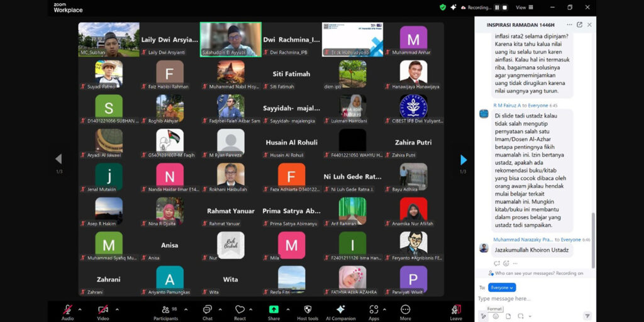Insert an emoji in the chat message

click(496, 316)
